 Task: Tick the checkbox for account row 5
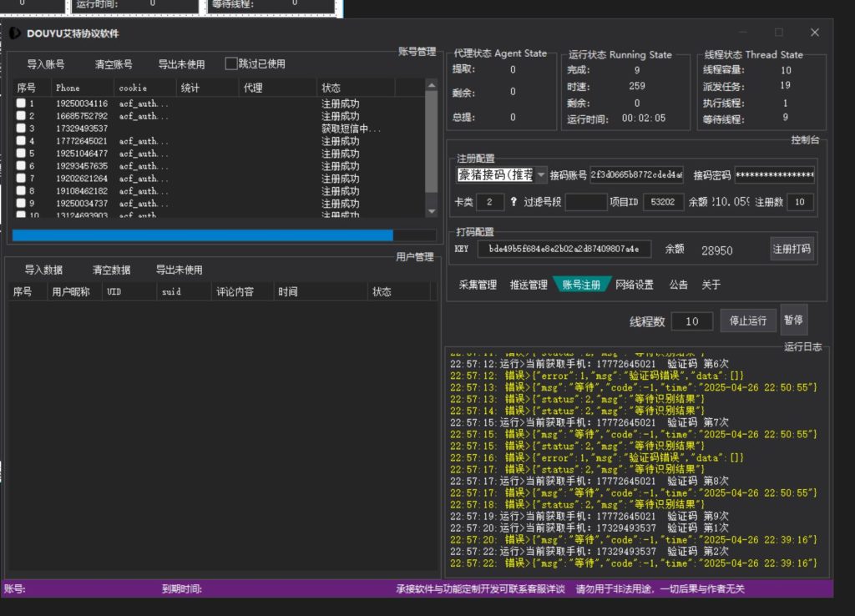[21, 154]
